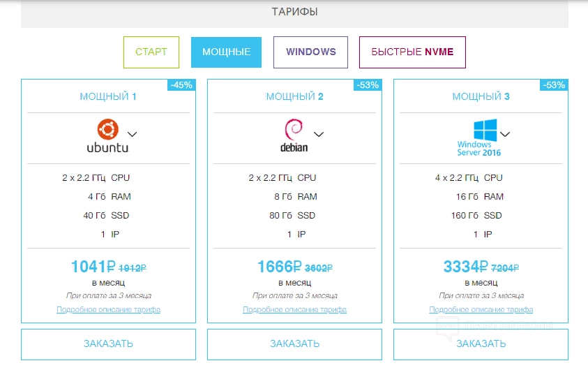Switch to the СТАРТ tariff tab

coord(151,52)
